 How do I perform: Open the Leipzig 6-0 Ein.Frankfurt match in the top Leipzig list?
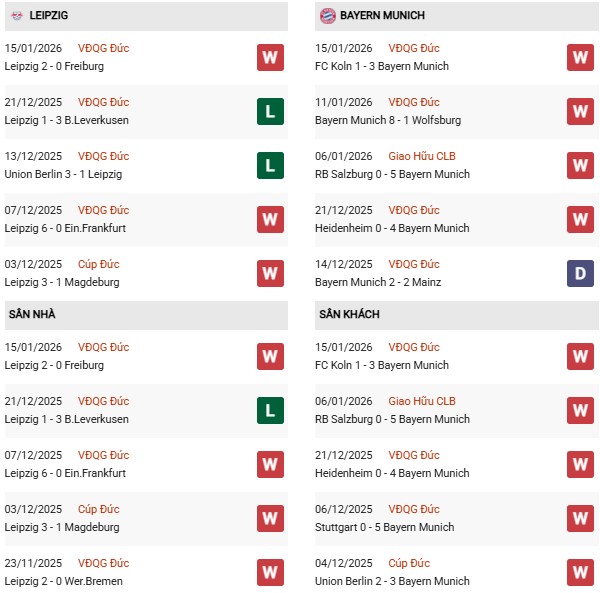tap(67, 228)
